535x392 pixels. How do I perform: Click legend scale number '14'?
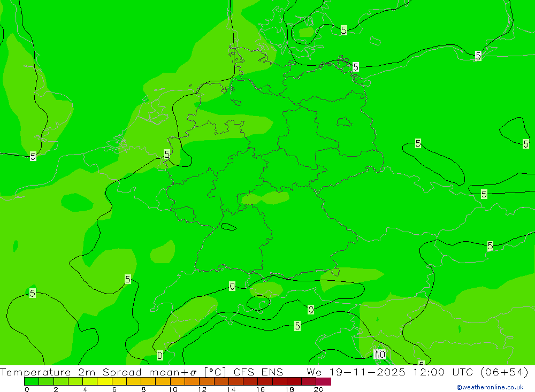click(x=231, y=389)
